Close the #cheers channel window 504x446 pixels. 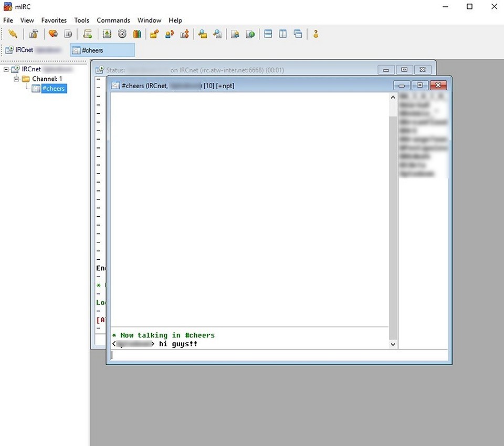pos(438,85)
